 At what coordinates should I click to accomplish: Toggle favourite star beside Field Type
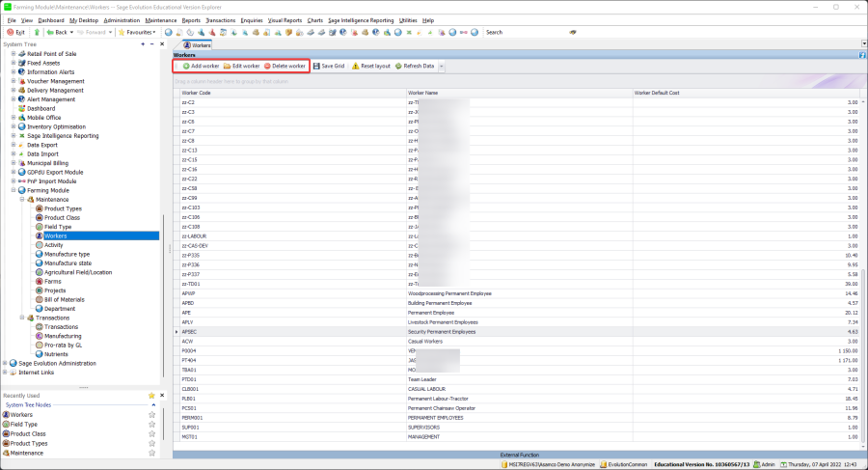(151, 424)
